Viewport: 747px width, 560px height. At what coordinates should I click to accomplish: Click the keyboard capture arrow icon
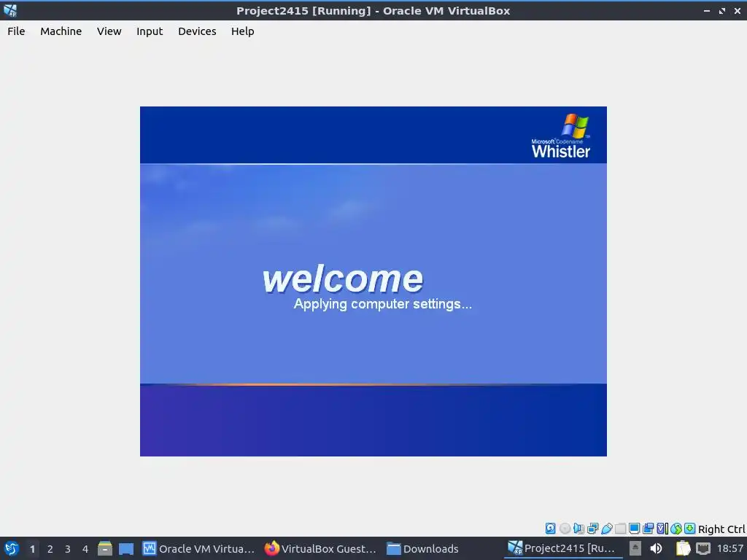tap(689, 528)
